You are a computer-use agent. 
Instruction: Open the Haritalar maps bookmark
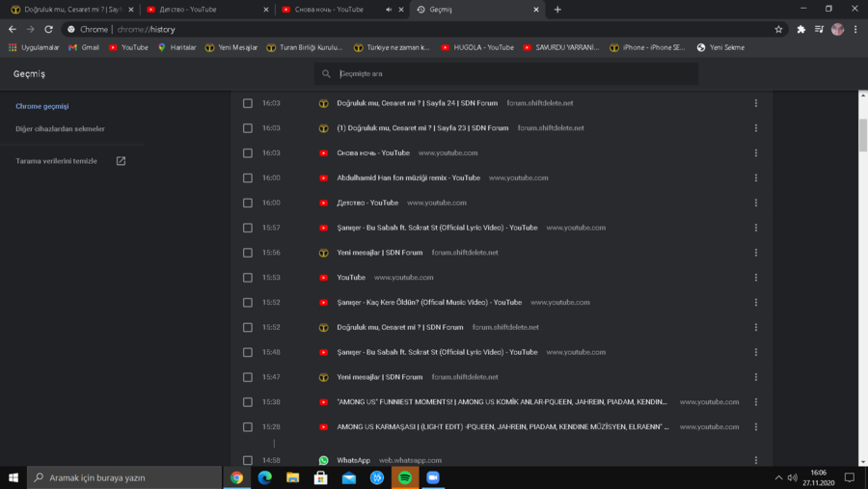click(x=177, y=47)
